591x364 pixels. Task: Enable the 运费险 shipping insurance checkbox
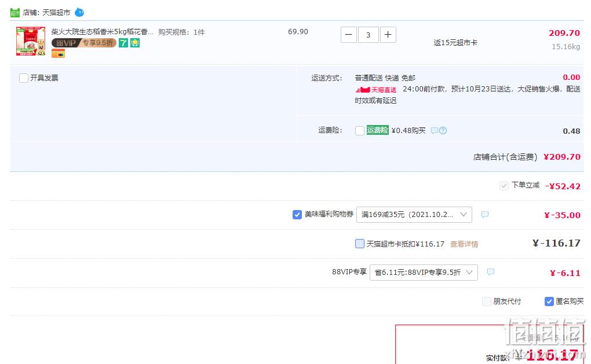pyautogui.click(x=360, y=131)
